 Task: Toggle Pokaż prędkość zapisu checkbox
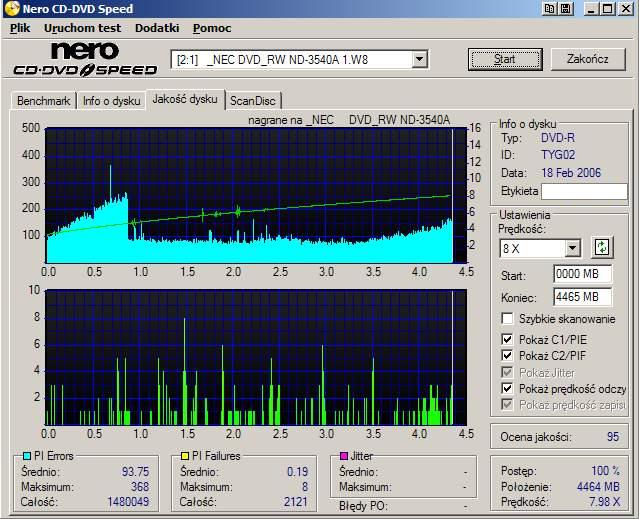507,405
